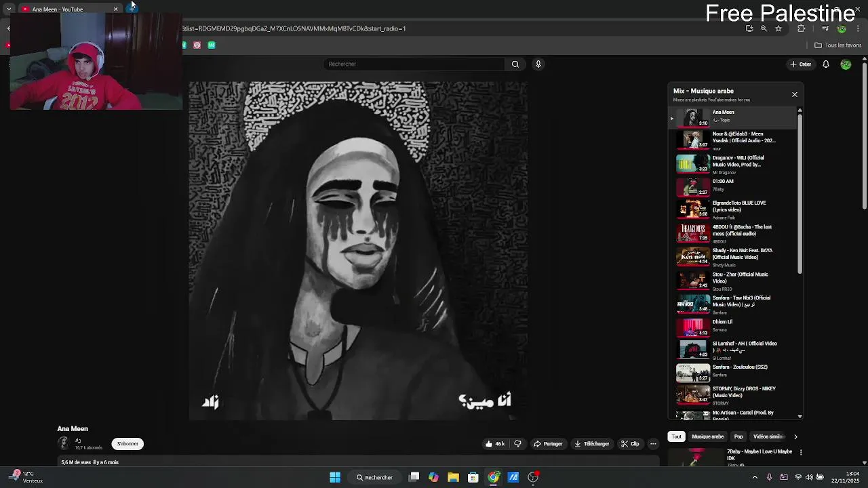Play Stou - Zhar official music video
This screenshot has height=488, width=868.
tap(731, 280)
